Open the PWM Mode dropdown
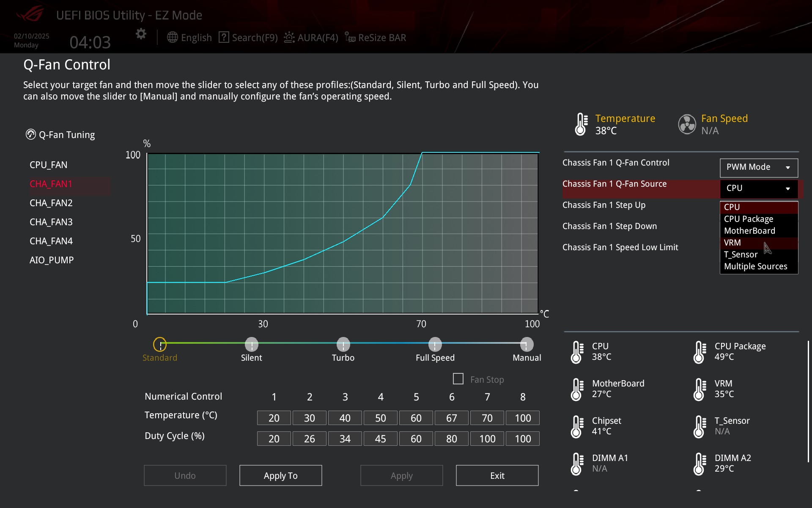The width and height of the screenshot is (812, 508). pyautogui.click(x=759, y=167)
